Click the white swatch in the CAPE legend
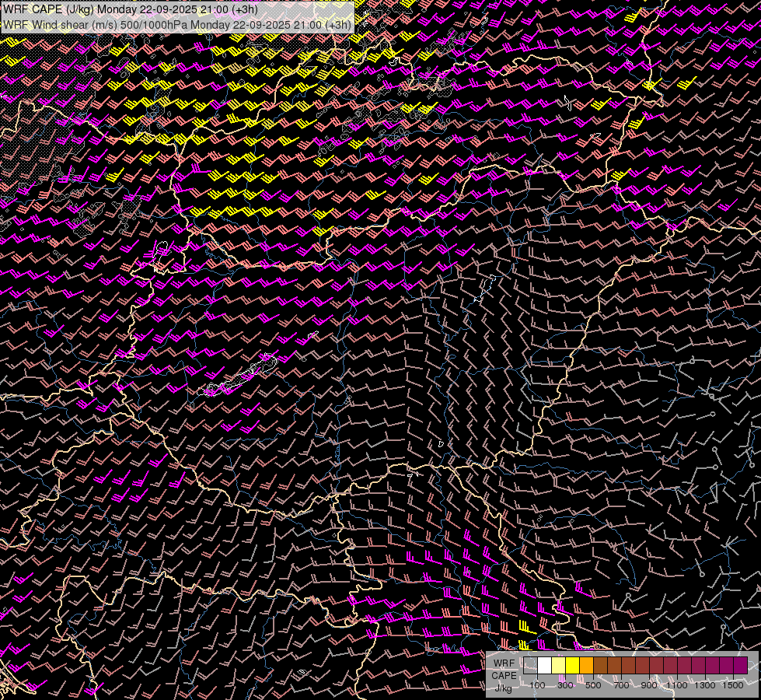Screen dimensions: 761x700 pyautogui.click(x=545, y=665)
